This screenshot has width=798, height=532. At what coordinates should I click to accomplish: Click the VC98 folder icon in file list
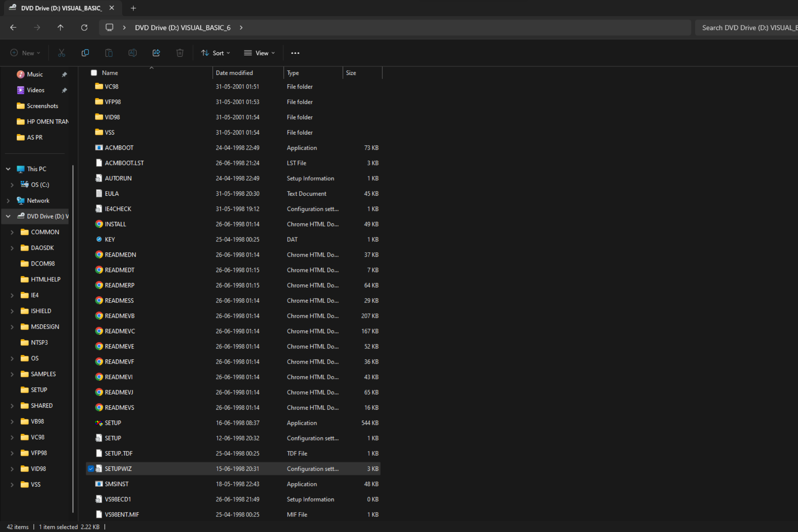[99, 86]
